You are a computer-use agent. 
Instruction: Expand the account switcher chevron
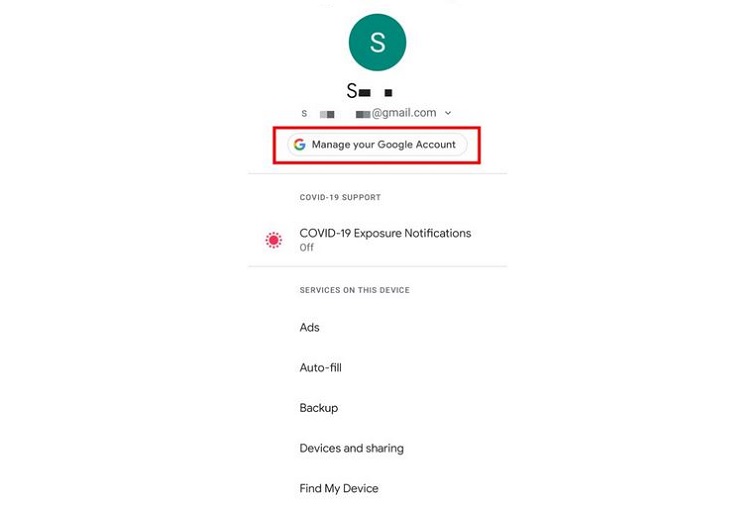[448, 113]
